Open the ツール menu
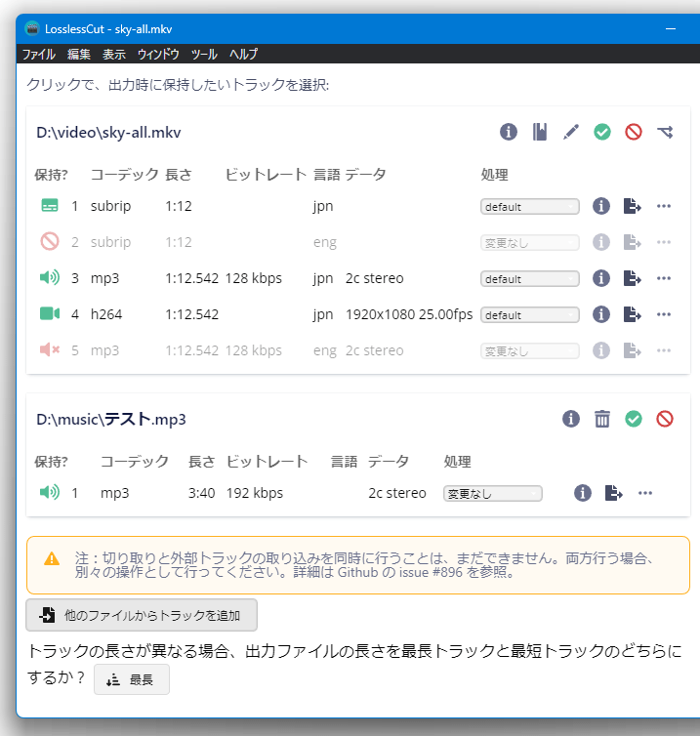This screenshot has height=736, width=700. (x=204, y=54)
